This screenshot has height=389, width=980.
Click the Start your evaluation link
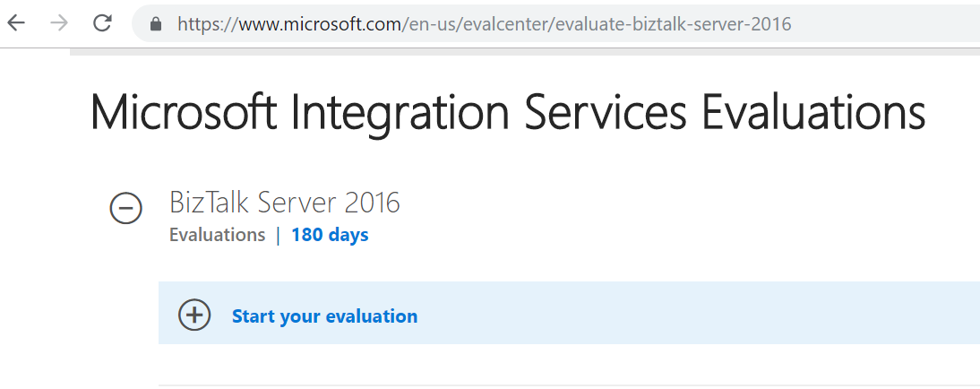324,316
